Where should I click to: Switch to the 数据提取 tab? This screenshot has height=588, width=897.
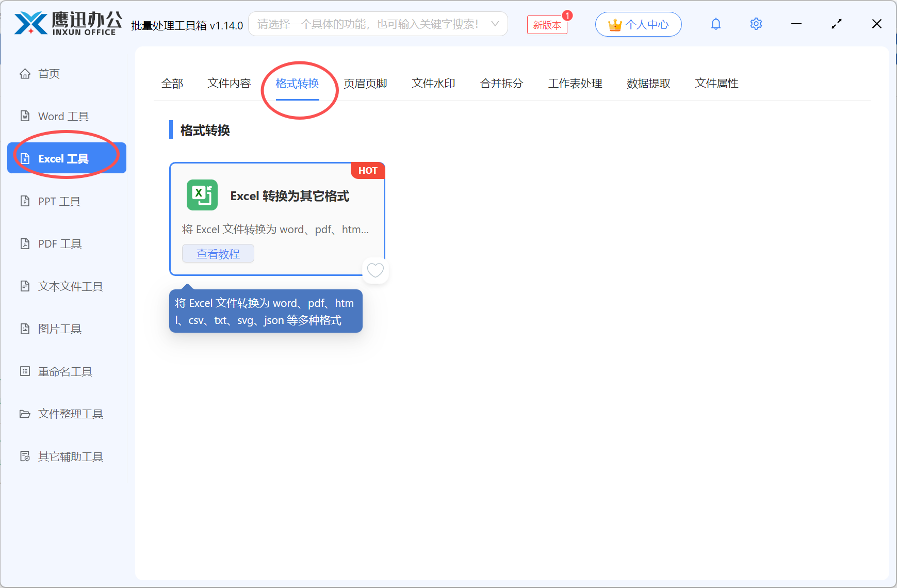pyautogui.click(x=648, y=83)
